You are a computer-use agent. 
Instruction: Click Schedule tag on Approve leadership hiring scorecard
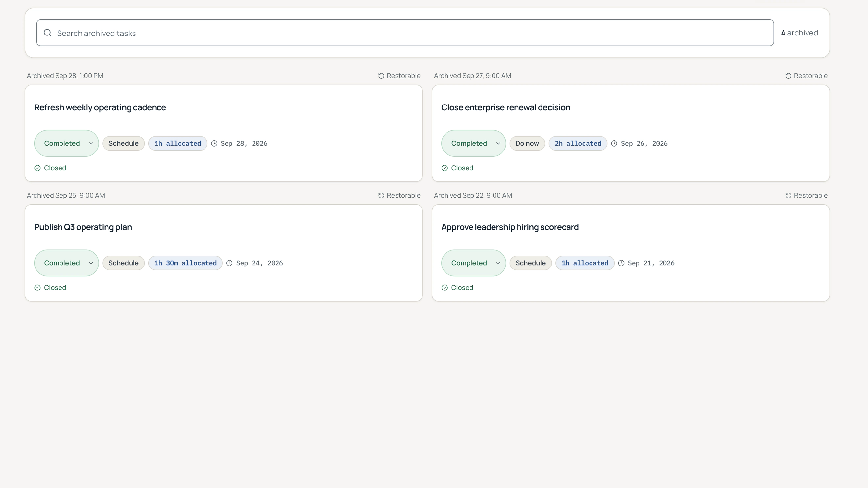530,263
